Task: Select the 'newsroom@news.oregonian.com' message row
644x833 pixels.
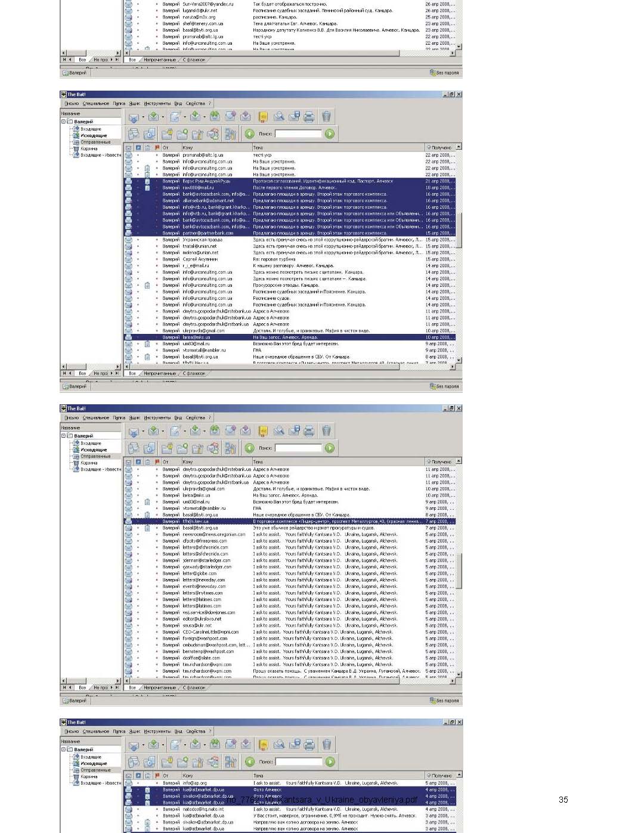Action: pos(290,535)
